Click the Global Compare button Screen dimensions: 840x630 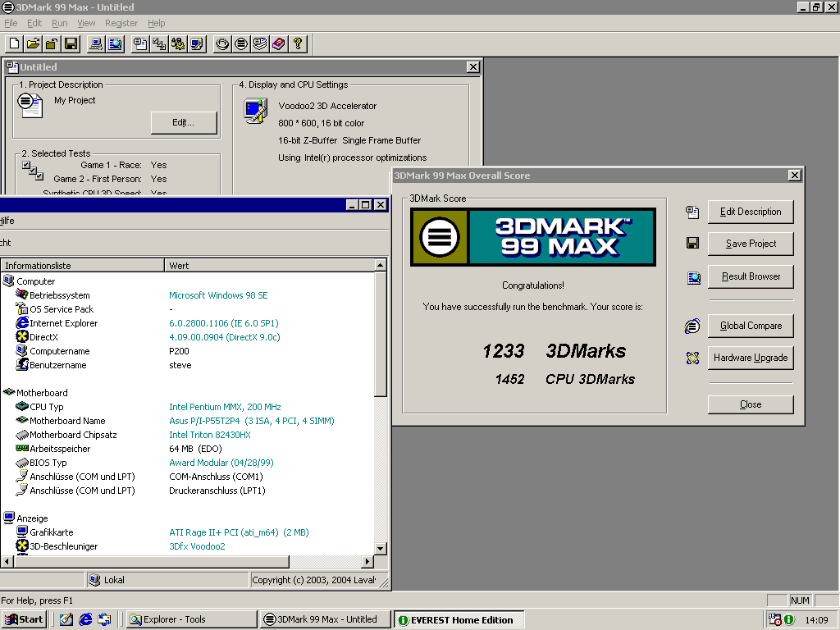point(751,326)
